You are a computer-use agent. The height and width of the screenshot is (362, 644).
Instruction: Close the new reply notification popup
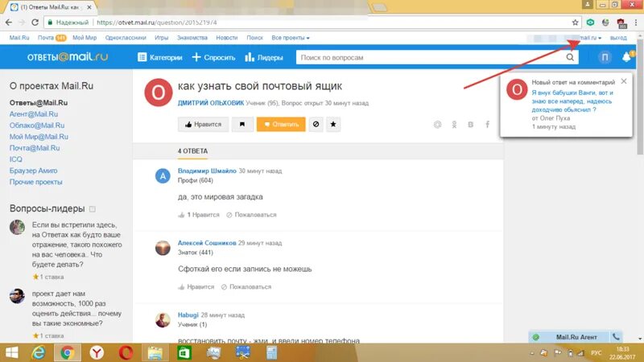[x=624, y=81]
